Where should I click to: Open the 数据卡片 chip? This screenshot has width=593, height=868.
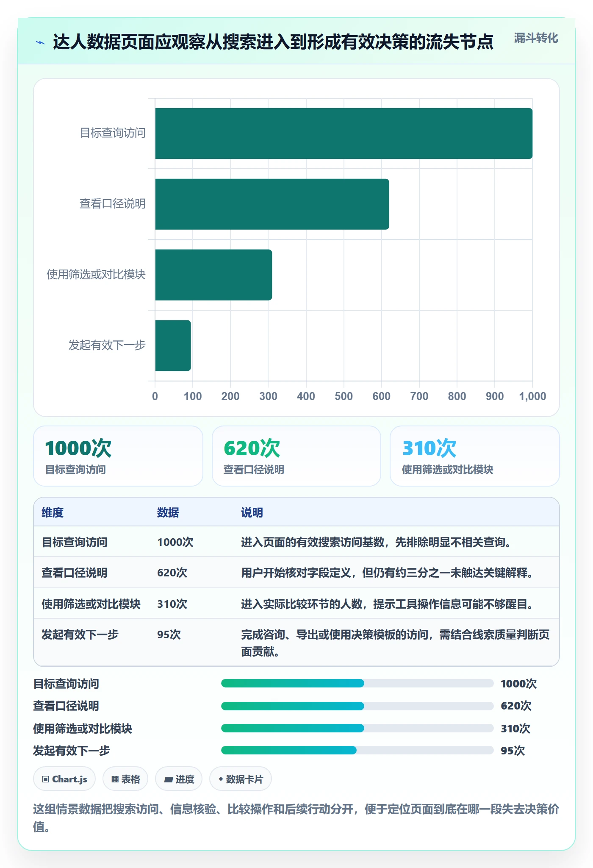pos(241,779)
